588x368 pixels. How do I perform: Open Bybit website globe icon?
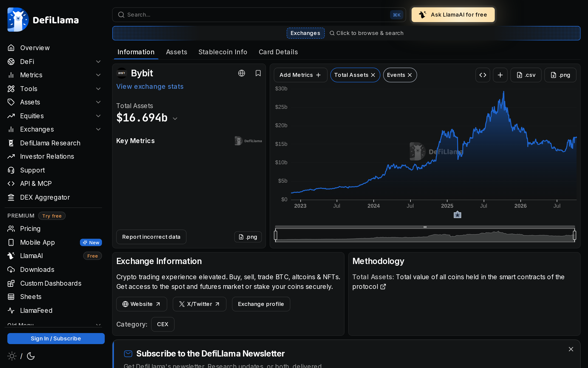(x=242, y=73)
